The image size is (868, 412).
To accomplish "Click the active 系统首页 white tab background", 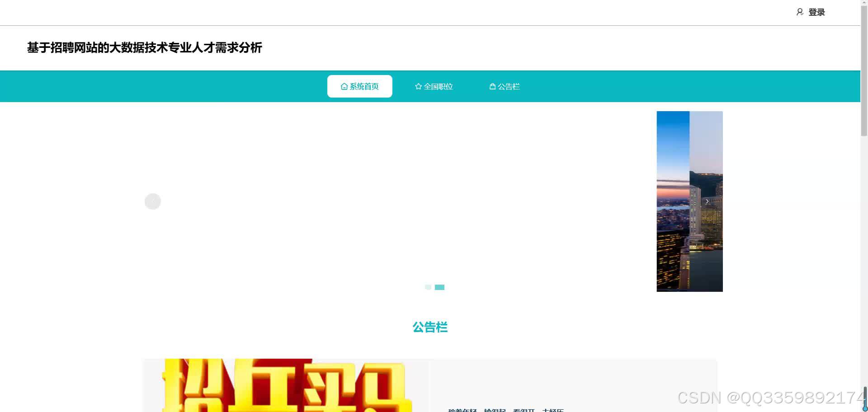I will 360,86.
